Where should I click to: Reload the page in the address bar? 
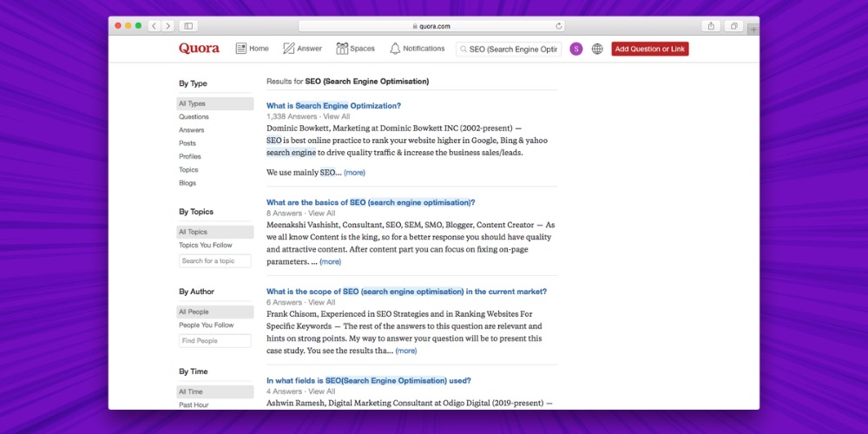coord(559,26)
